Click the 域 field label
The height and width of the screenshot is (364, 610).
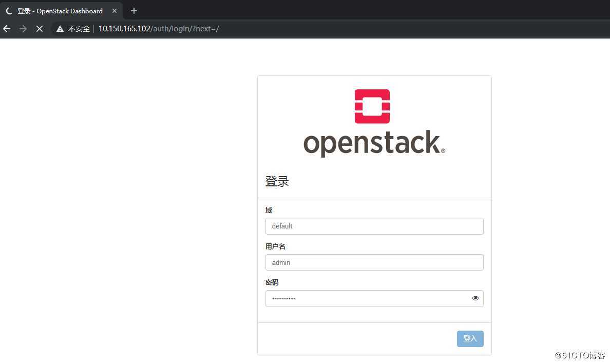point(269,210)
